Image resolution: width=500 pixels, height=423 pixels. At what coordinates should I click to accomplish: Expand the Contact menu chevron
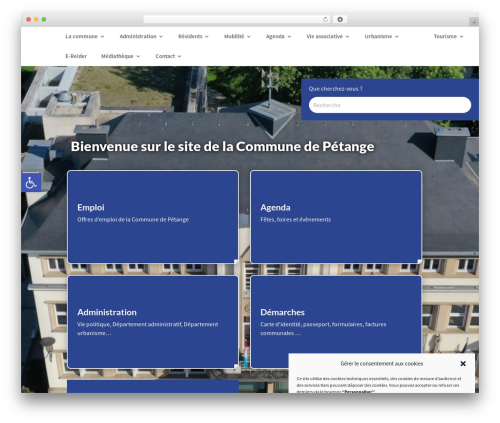click(x=179, y=56)
